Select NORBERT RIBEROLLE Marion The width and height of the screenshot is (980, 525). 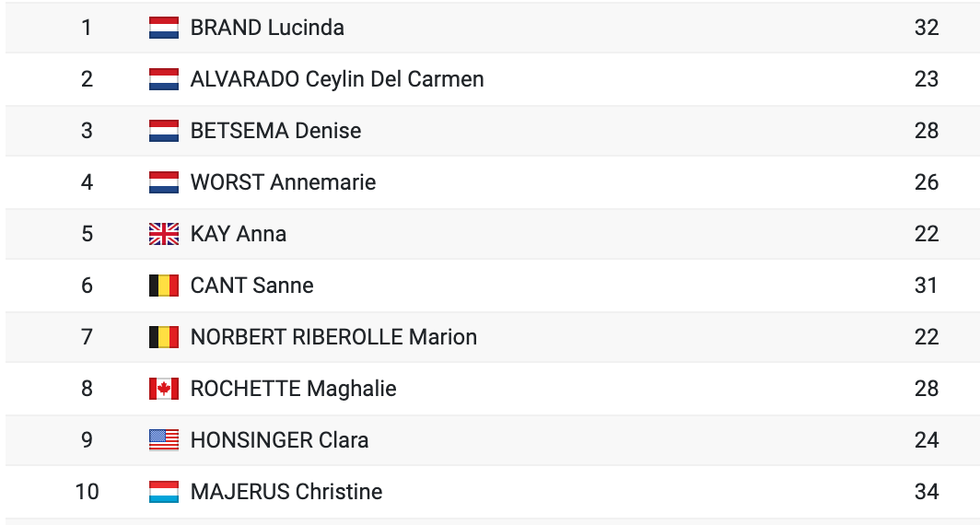[333, 337]
